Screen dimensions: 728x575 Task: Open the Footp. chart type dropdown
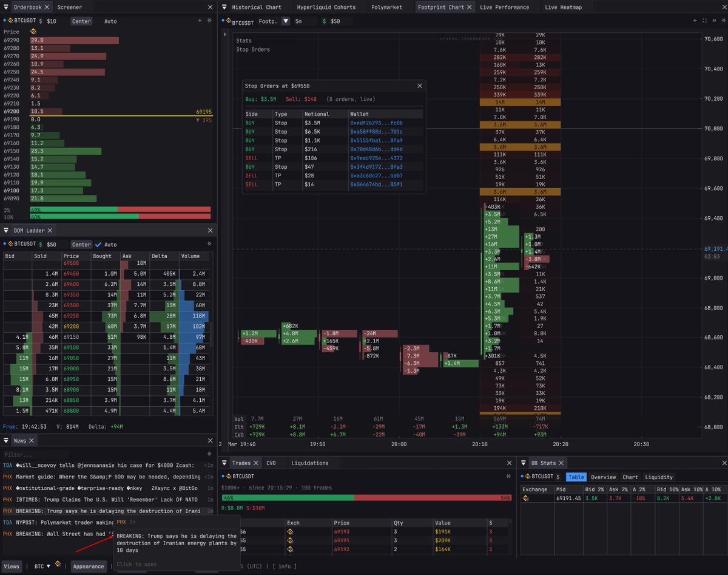coord(286,21)
